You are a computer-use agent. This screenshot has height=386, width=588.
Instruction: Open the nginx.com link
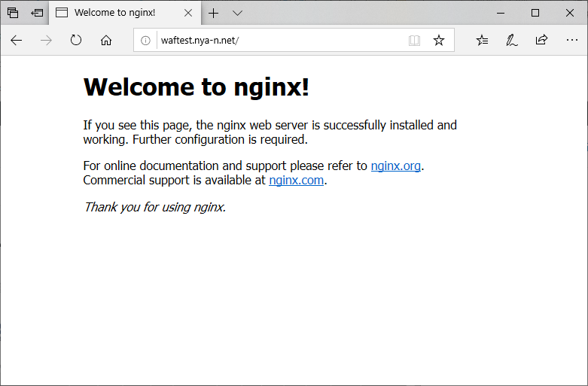[x=296, y=181]
